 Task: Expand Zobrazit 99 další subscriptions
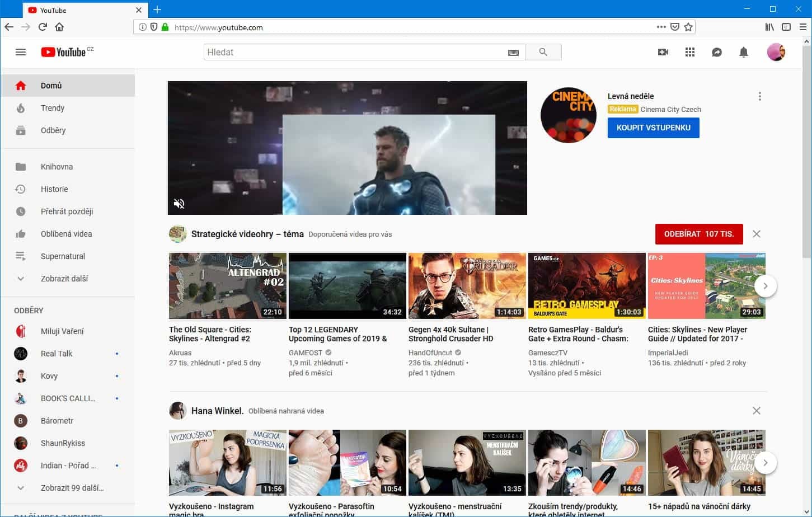(x=68, y=488)
